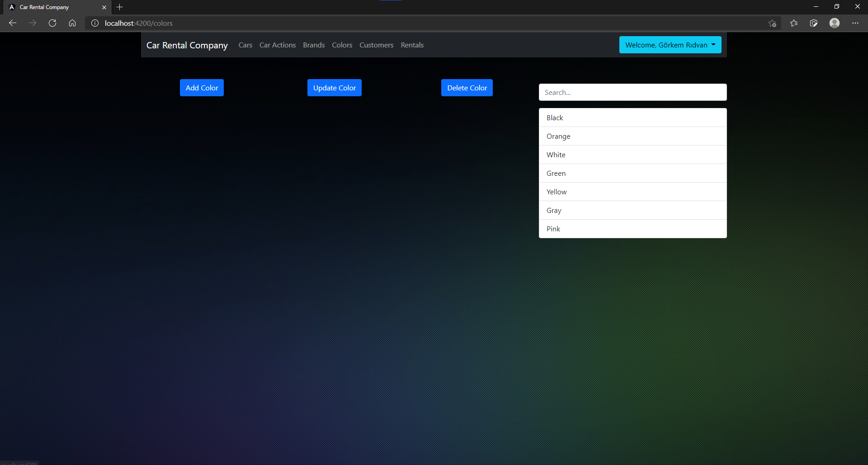
Task: Open the Brands nav item
Action: pos(314,45)
